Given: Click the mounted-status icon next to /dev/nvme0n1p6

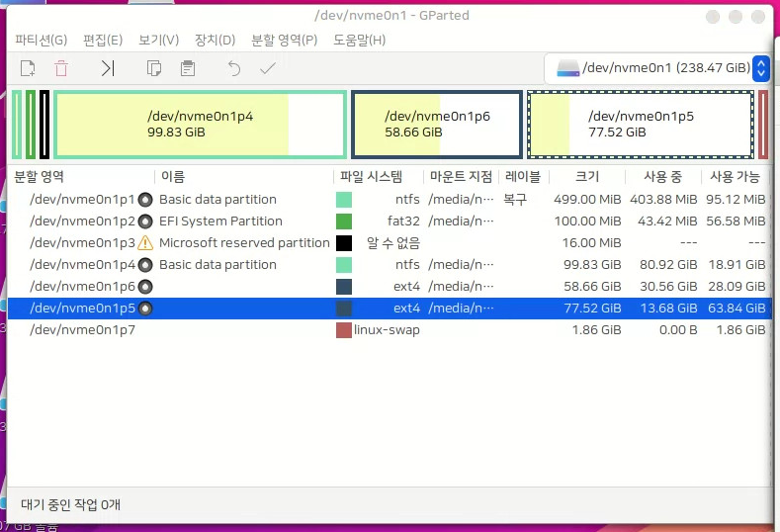Looking at the screenshot, I should pyautogui.click(x=145, y=287).
